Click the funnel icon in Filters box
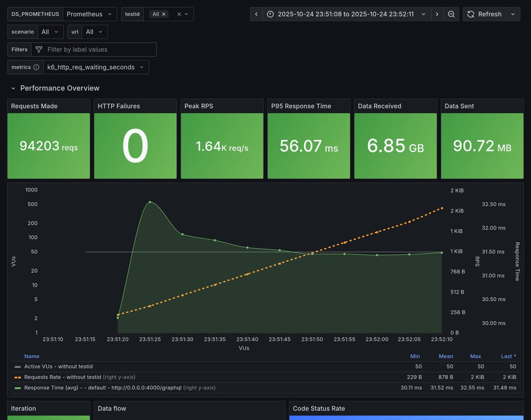 pyautogui.click(x=39, y=49)
